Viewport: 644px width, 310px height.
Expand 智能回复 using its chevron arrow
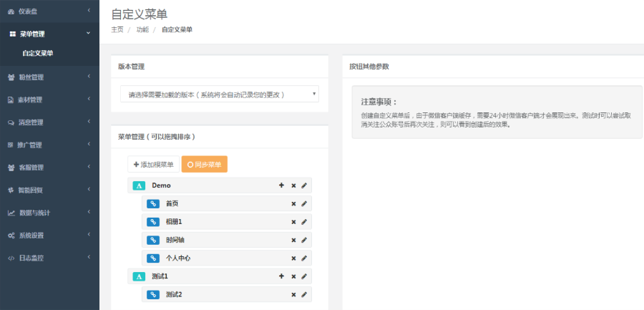point(89,189)
